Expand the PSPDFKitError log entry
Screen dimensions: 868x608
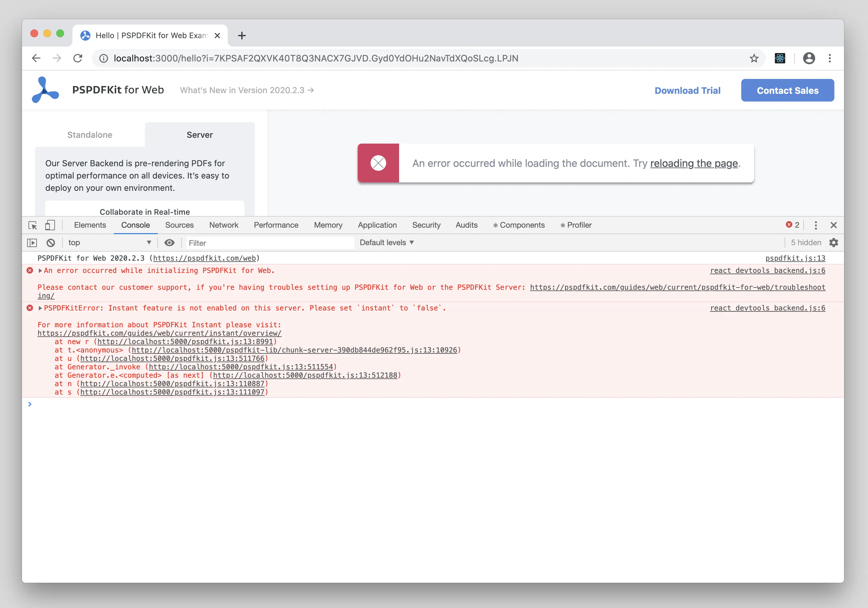tap(40, 308)
